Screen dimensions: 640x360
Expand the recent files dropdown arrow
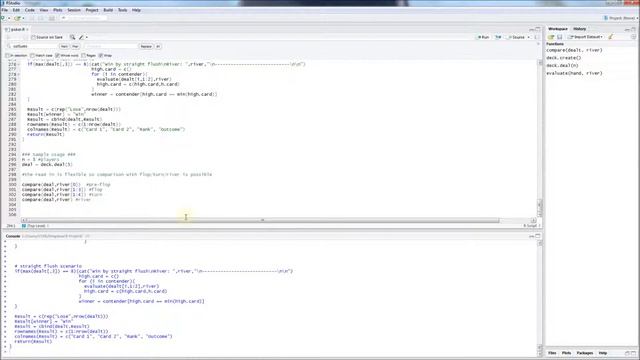[x=23, y=18]
